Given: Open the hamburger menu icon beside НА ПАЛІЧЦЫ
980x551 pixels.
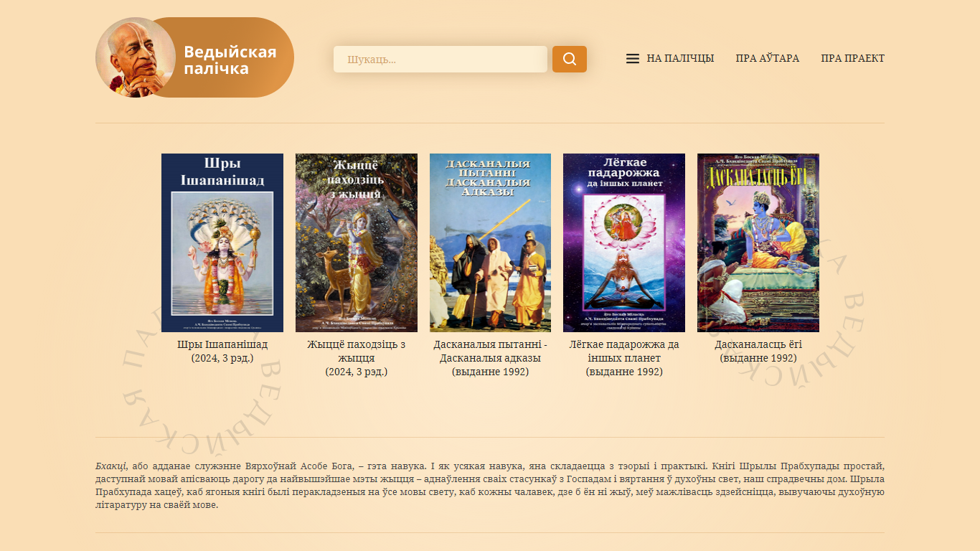Looking at the screenshot, I should tap(633, 59).
